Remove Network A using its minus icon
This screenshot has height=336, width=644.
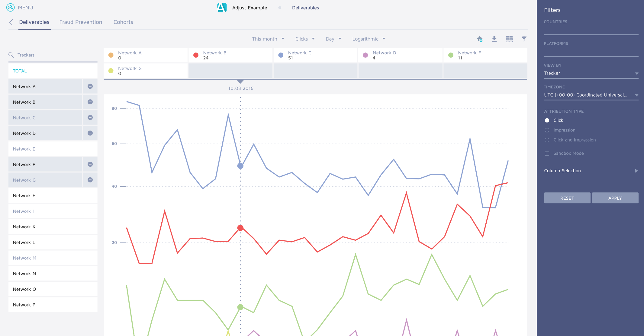coord(90,86)
